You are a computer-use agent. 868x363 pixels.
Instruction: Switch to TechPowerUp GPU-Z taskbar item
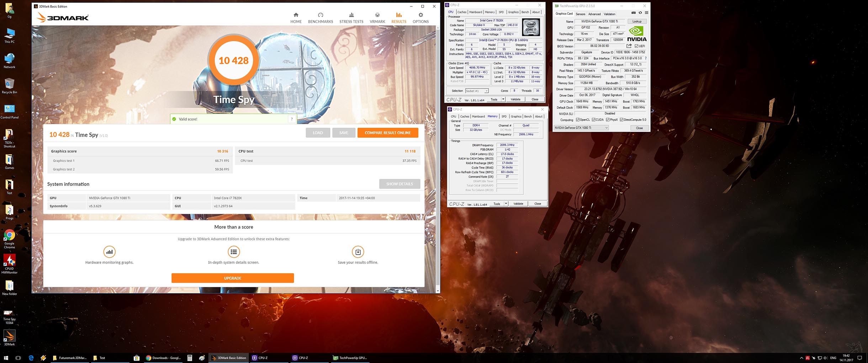350,358
